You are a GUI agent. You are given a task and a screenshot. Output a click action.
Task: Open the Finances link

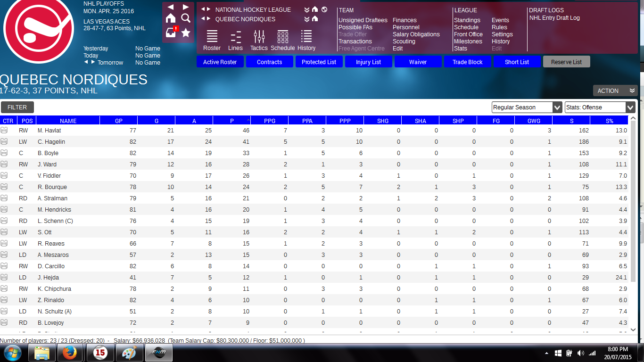click(x=405, y=20)
